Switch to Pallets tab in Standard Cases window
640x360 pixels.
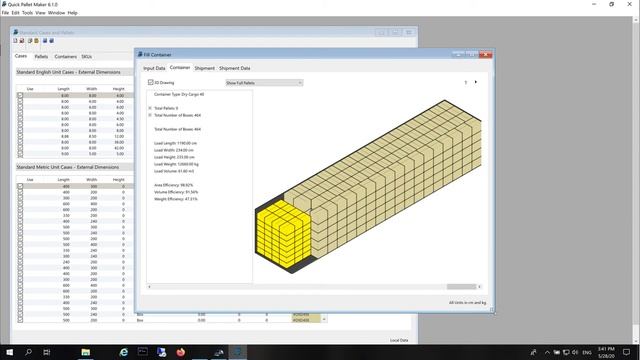click(41, 57)
